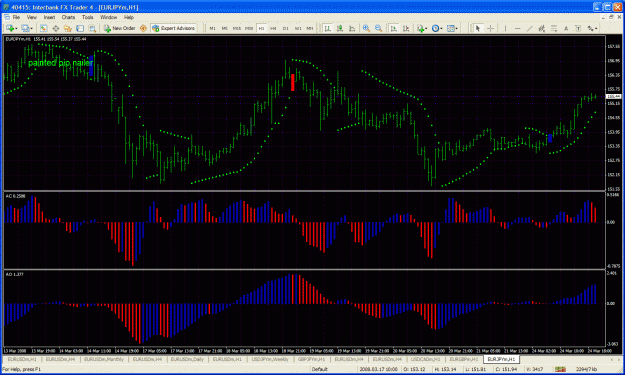Image resolution: width=625 pixels, height=375 pixels.
Task: Expand the New Chart dropdown arrow
Action: [x=16, y=29]
